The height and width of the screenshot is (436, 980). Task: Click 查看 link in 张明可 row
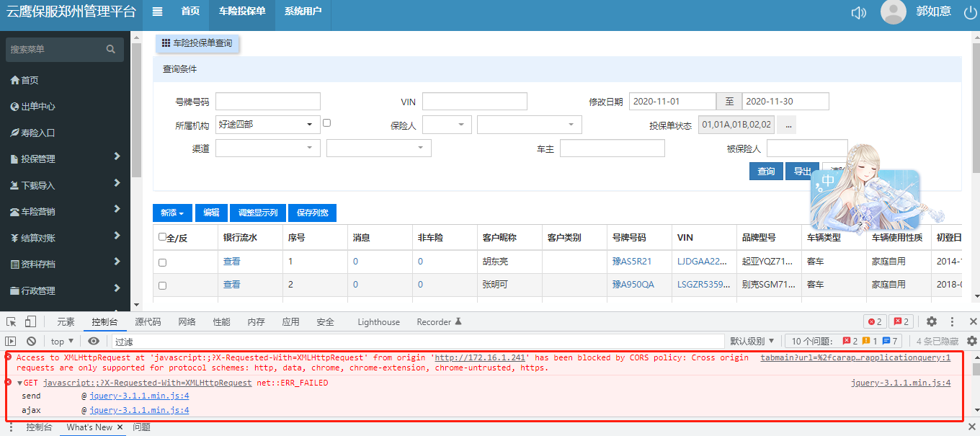[232, 285]
